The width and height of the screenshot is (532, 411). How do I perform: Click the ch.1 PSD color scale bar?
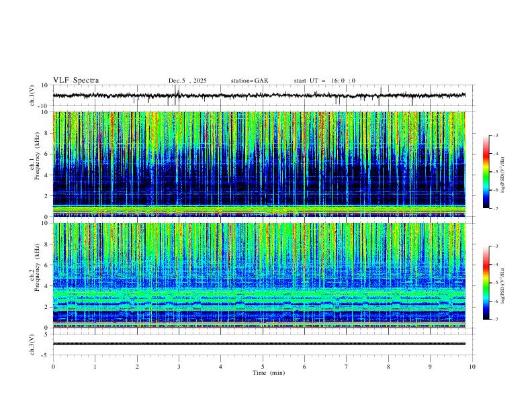[486, 172]
